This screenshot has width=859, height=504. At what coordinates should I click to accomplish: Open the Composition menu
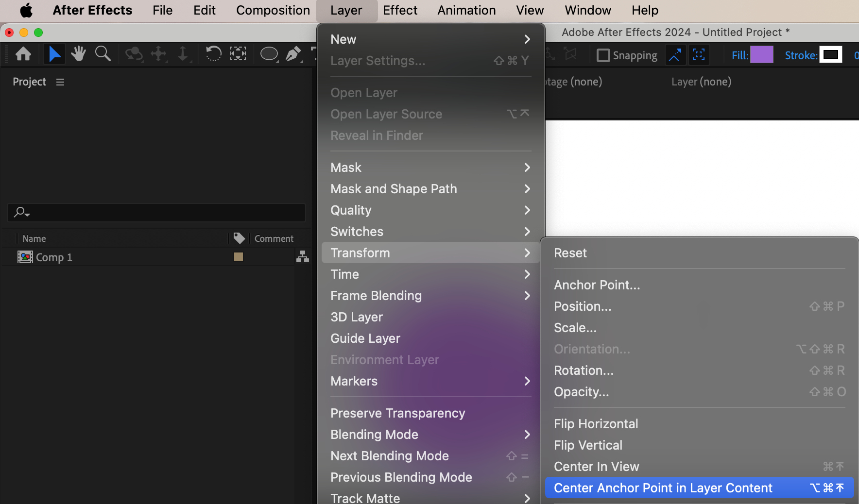pyautogui.click(x=273, y=10)
